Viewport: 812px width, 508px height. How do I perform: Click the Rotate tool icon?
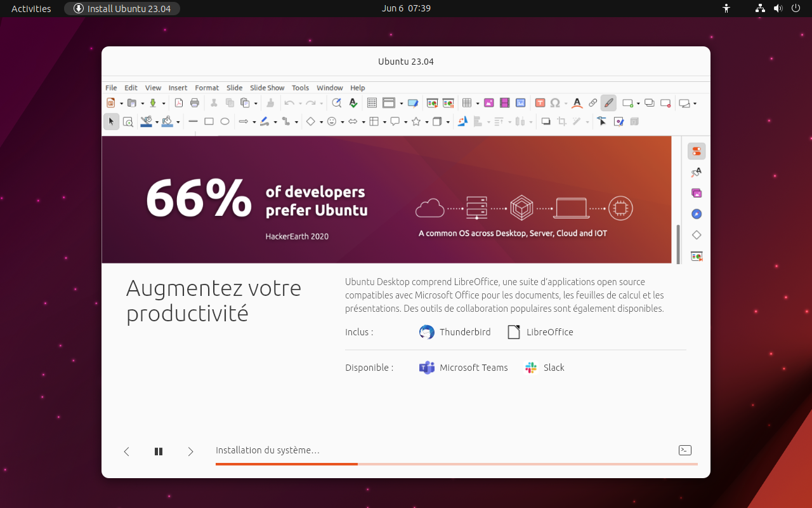(462, 121)
